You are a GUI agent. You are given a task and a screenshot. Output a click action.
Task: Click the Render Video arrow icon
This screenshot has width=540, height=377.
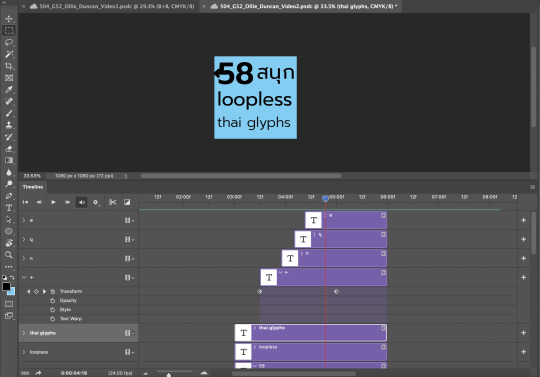(x=38, y=373)
